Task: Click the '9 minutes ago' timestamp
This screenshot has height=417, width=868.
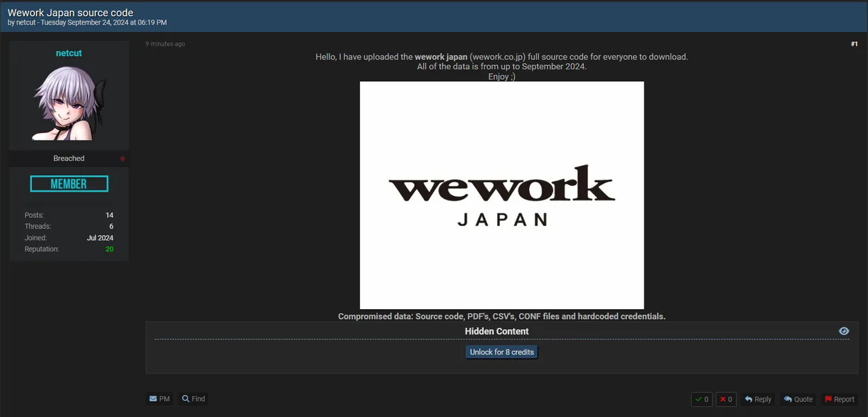Action: point(165,44)
